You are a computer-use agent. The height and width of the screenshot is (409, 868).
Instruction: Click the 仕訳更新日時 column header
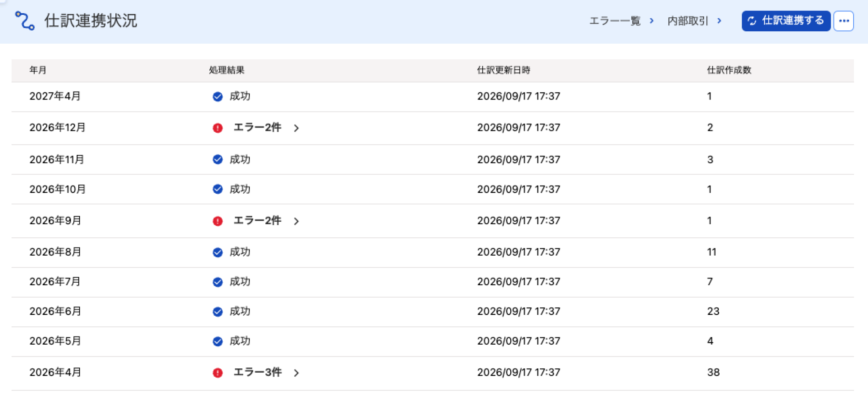(x=504, y=70)
